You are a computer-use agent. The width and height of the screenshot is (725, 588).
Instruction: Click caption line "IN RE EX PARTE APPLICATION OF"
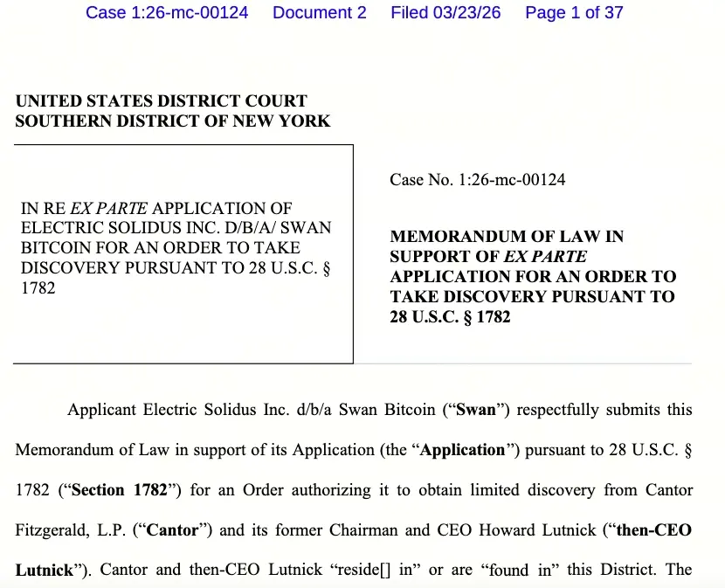click(156, 208)
